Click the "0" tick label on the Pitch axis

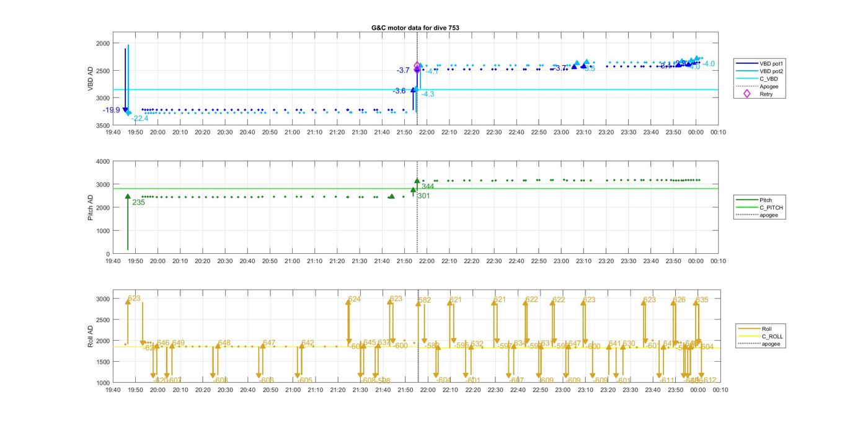coord(107,254)
